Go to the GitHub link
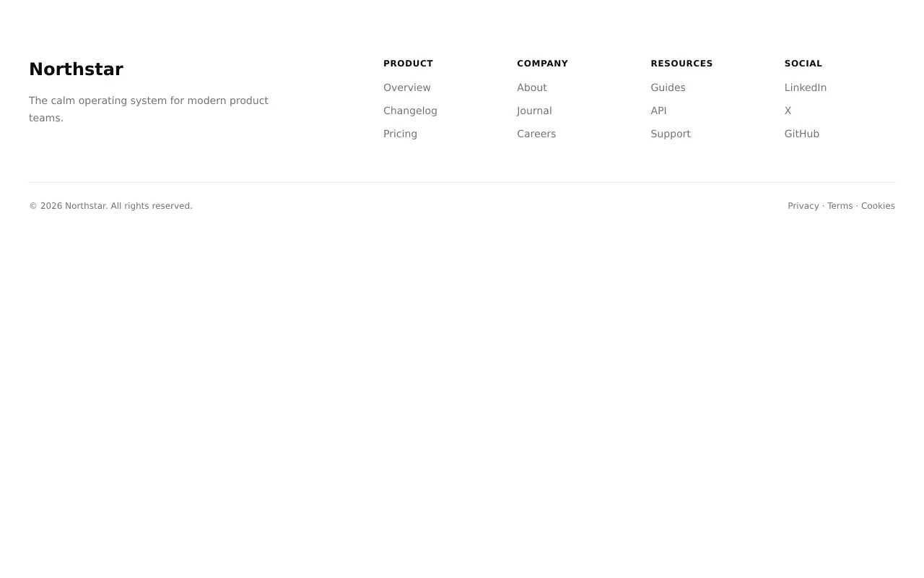Viewport: 924px width, 578px height. 802,134
